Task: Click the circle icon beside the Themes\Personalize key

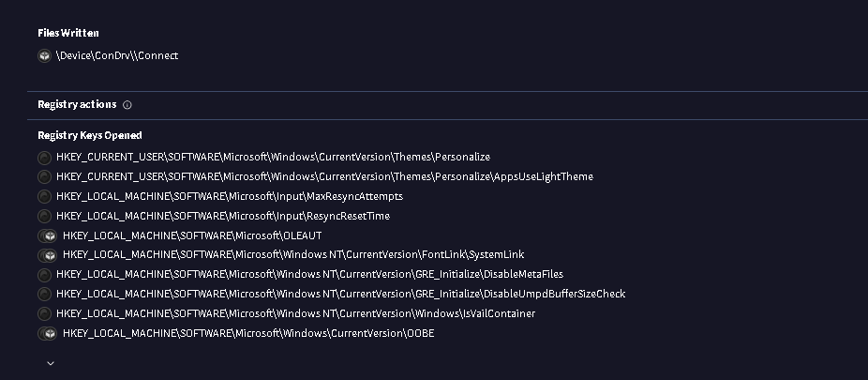Action: coord(44,158)
